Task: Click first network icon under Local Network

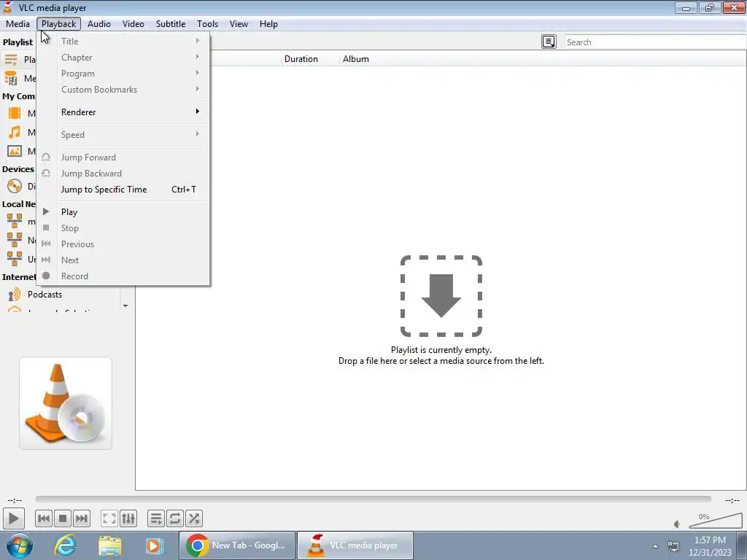Action: (x=15, y=221)
